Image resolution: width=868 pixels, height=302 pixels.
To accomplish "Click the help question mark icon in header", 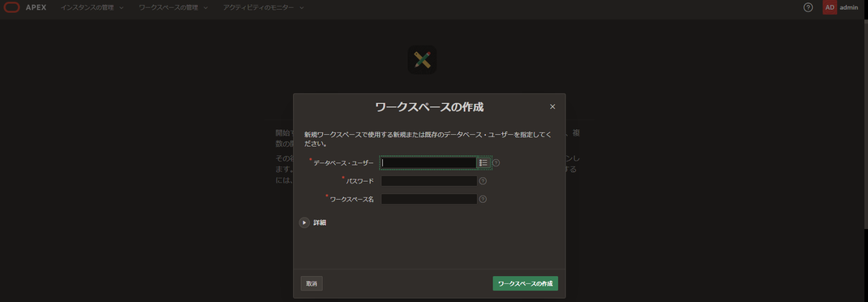I will pos(808,7).
